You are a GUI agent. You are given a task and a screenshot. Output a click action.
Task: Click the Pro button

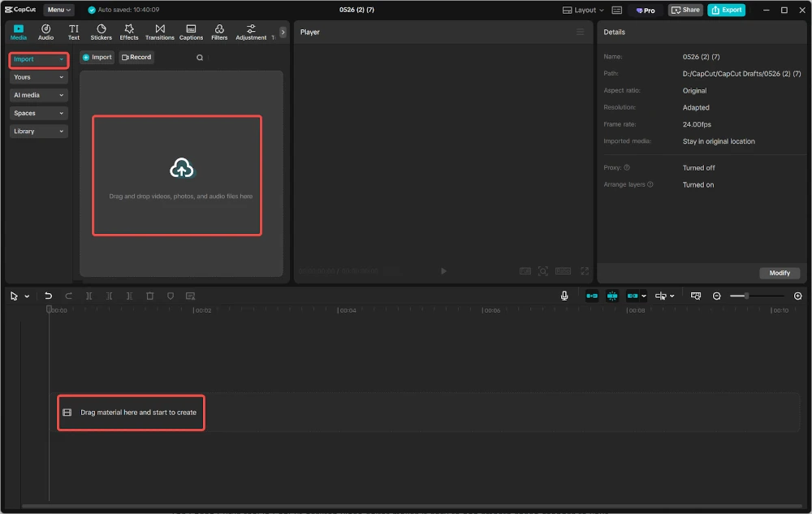pos(646,10)
